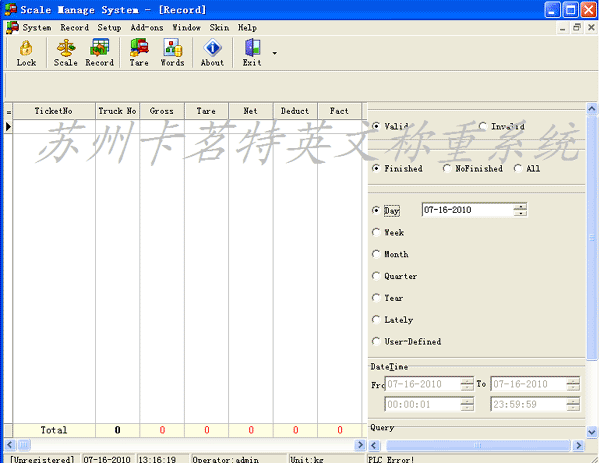This screenshot has width=600, height=463.
Task: Click the filter panel horizontal scrollbar thumb
Action: [x=478, y=445]
